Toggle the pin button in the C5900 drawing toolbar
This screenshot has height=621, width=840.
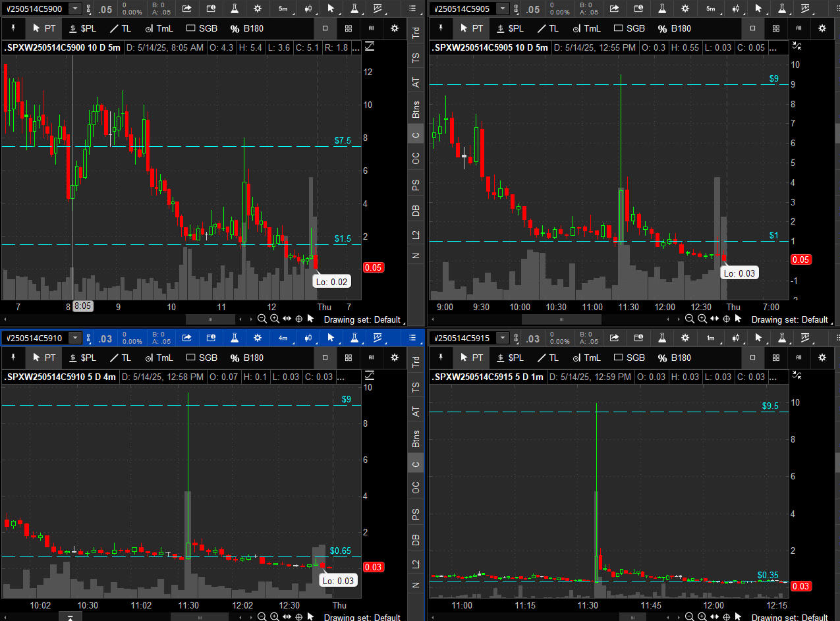coord(13,28)
